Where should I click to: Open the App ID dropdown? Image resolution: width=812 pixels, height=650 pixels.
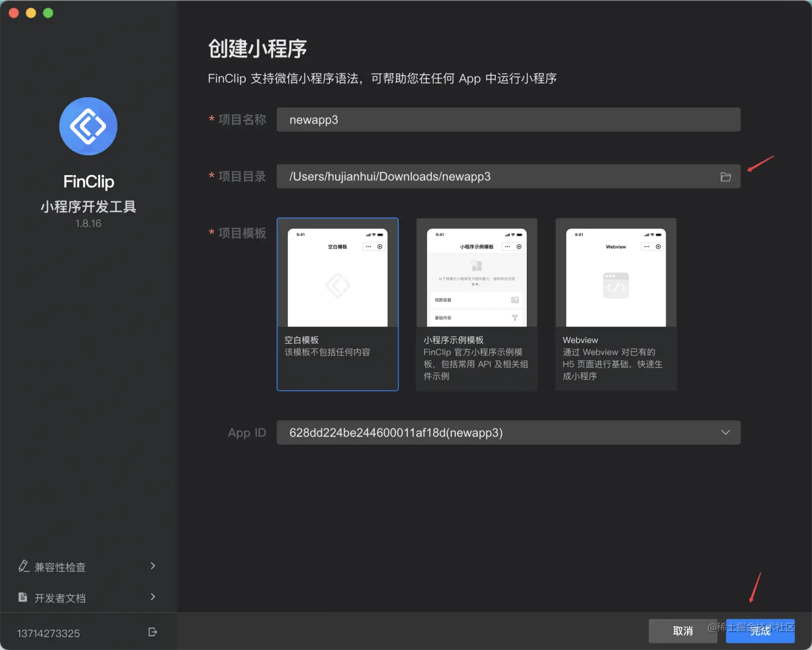tap(508, 433)
